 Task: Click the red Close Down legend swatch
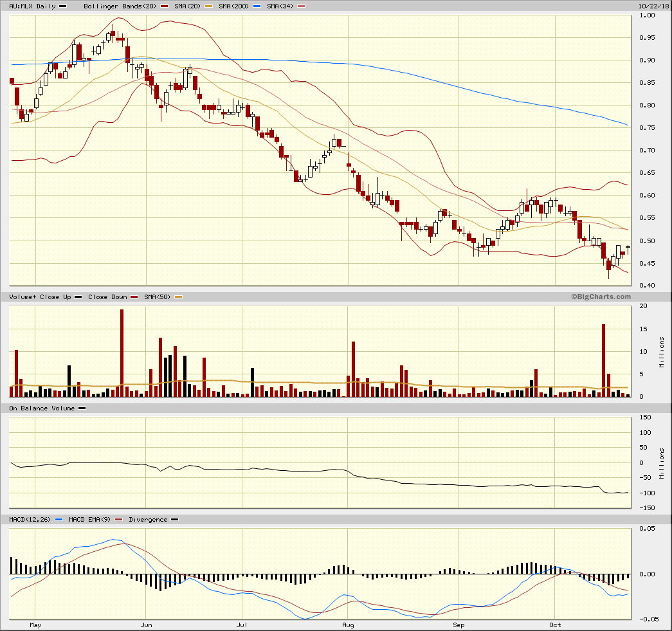coord(134,297)
